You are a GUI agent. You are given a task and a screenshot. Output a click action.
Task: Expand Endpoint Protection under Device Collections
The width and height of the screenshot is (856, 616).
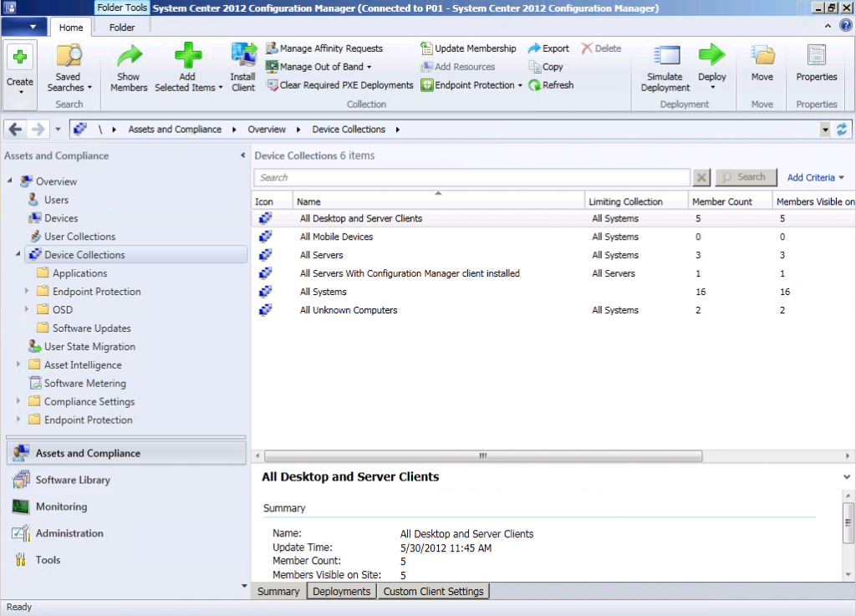26,291
